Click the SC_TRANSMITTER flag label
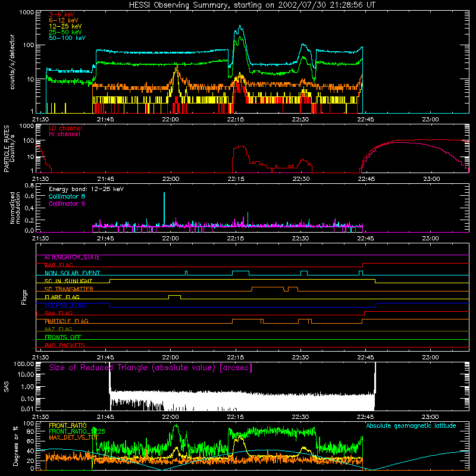The width and height of the screenshot is (476, 476). click(68, 289)
